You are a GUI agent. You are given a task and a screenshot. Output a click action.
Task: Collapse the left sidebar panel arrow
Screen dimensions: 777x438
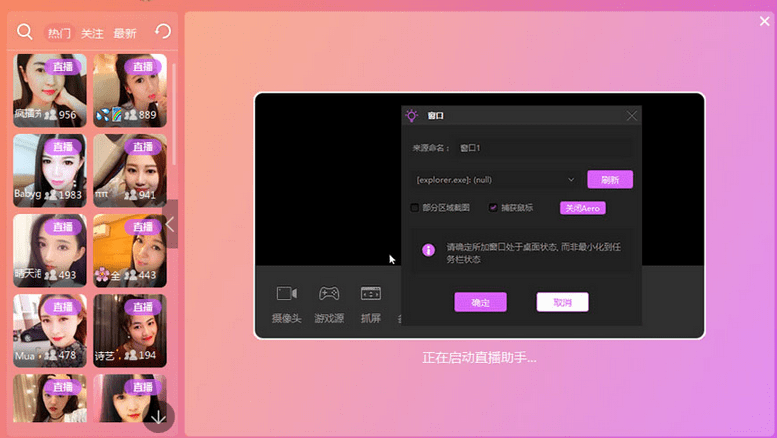tap(169, 224)
